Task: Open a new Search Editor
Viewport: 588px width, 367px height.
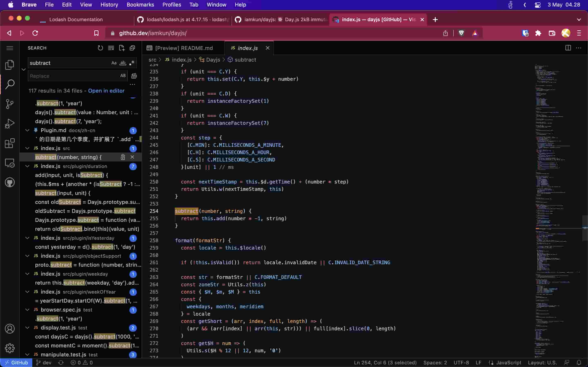Action: click(121, 48)
